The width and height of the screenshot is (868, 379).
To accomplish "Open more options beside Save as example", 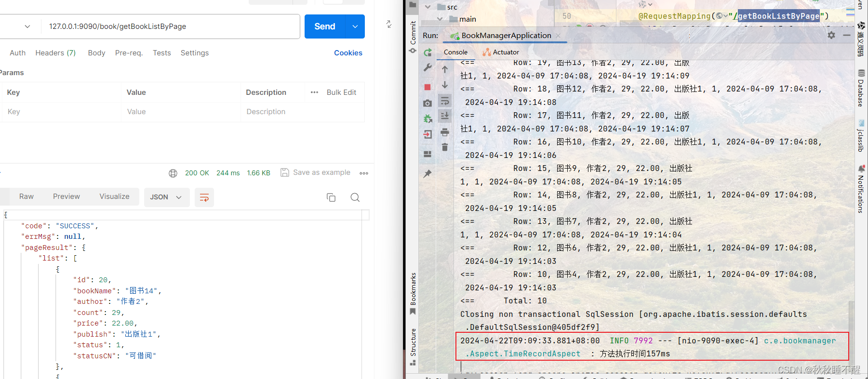I will click(x=364, y=173).
